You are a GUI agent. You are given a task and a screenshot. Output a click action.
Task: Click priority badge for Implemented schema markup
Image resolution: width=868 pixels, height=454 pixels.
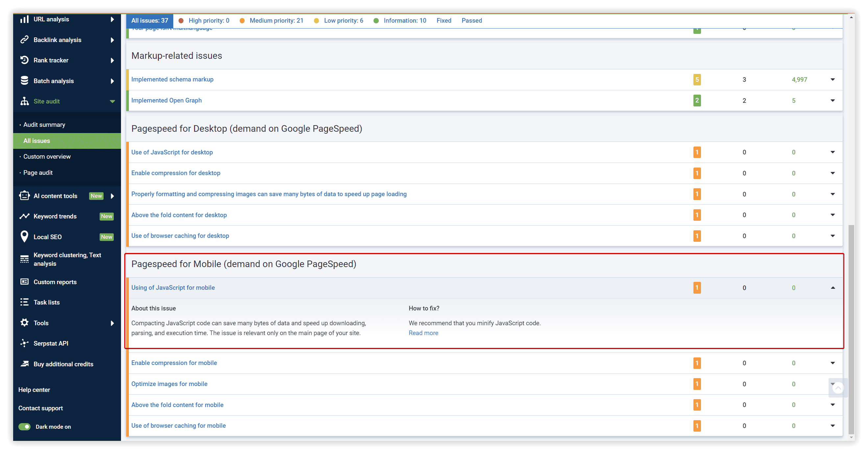coord(697,79)
